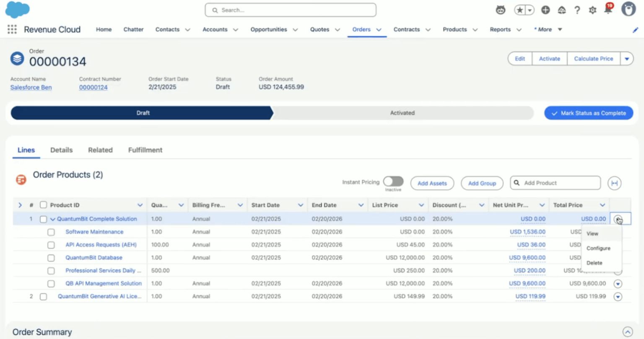Click the Salesforce cloud logo
Viewport: 644px width, 339px height.
click(x=18, y=10)
